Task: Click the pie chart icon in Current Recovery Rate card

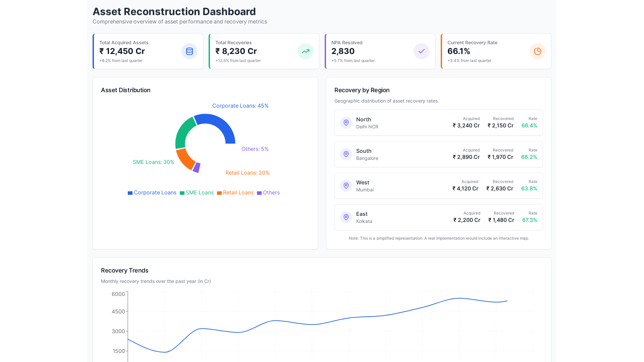Action: point(538,51)
